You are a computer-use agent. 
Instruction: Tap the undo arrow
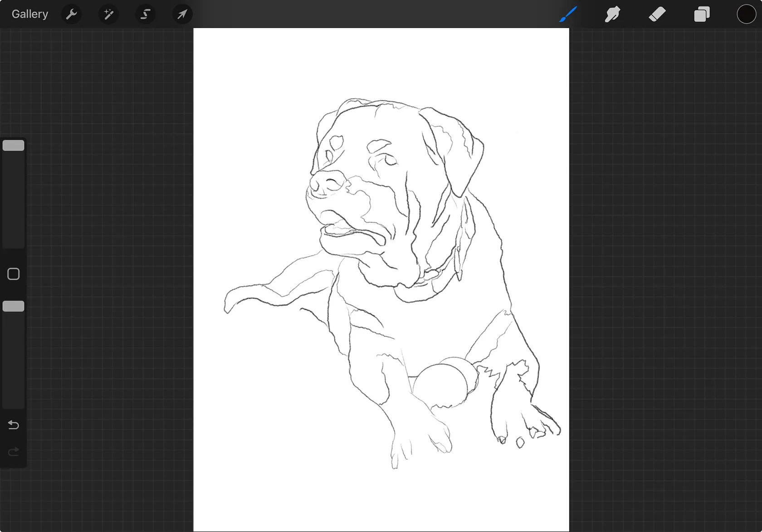pos(13,425)
